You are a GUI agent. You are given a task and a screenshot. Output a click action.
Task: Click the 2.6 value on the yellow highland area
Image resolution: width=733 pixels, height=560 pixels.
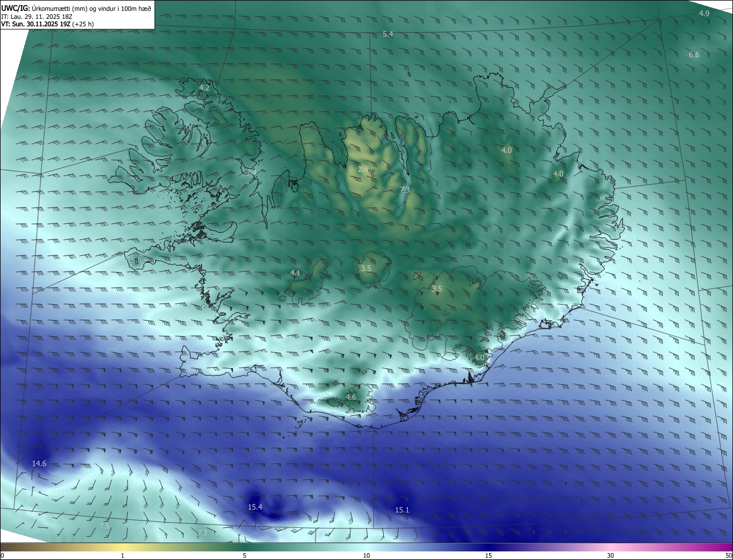click(x=363, y=169)
